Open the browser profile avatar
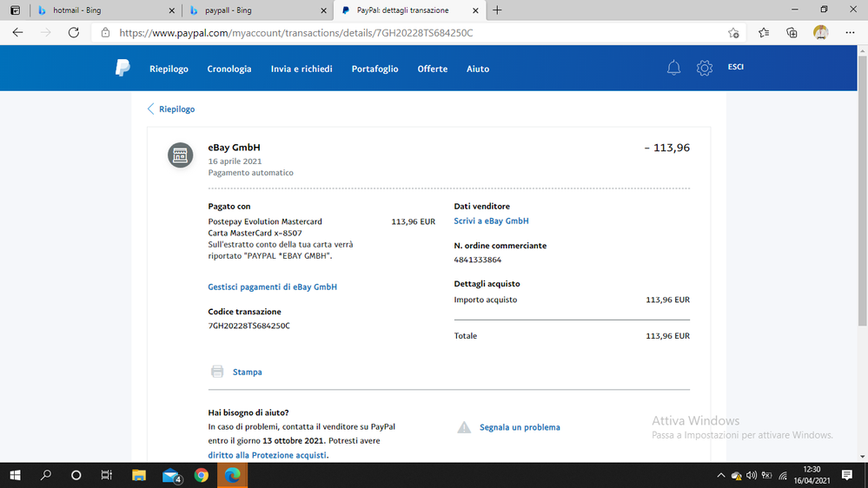Image resolution: width=868 pixels, height=488 pixels. point(821,33)
